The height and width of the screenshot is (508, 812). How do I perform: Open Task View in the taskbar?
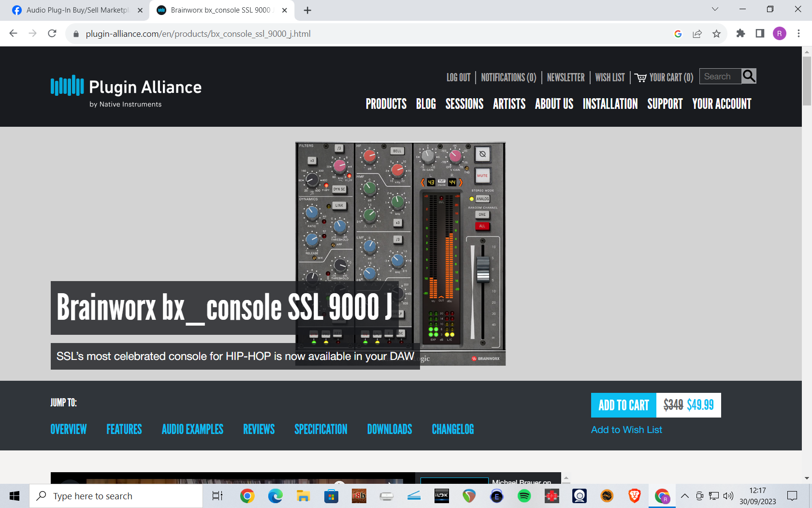(217, 496)
